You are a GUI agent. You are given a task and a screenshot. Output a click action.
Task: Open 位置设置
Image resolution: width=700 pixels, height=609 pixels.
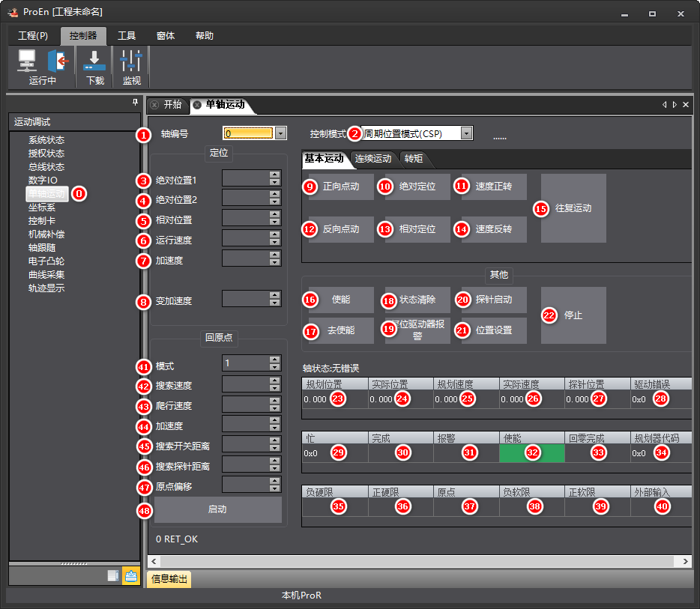click(494, 330)
